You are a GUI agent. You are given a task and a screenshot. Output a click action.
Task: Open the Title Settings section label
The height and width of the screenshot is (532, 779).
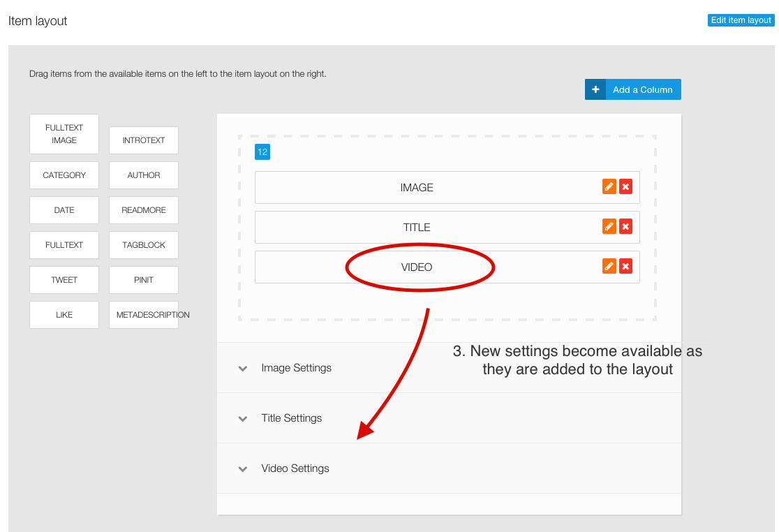pyautogui.click(x=292, y=418)
